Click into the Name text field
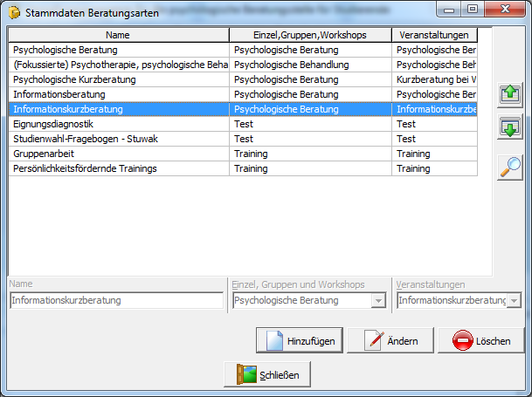 tap(116, 301)
